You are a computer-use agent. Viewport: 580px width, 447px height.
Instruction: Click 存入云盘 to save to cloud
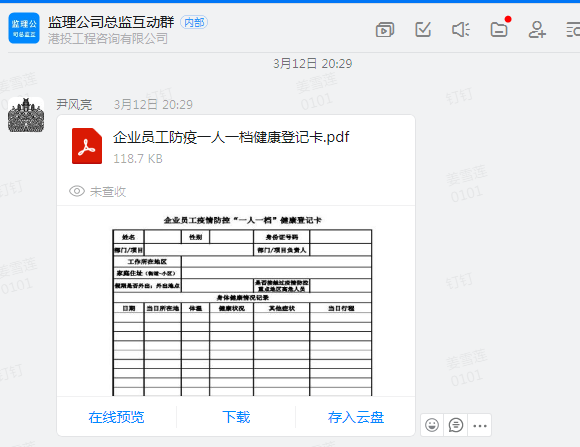(x=355, y=417)
